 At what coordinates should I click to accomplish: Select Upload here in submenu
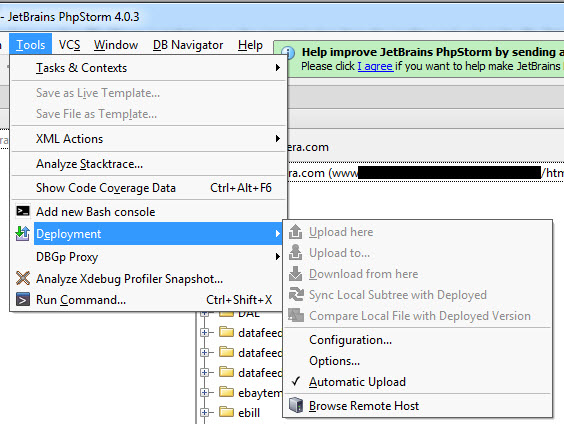[x=418, y=232]
